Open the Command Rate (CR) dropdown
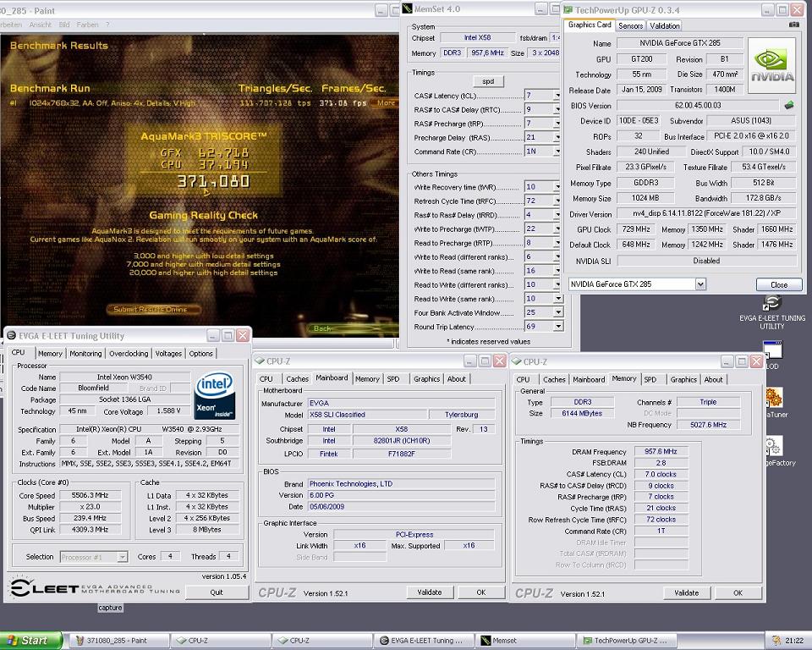The height and width of the screenshot is (650, 812). click(x=557, y=151)
